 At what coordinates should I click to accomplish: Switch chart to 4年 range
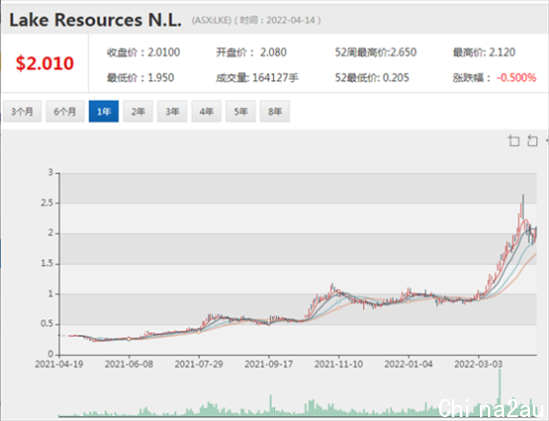(x=206, y=111)
